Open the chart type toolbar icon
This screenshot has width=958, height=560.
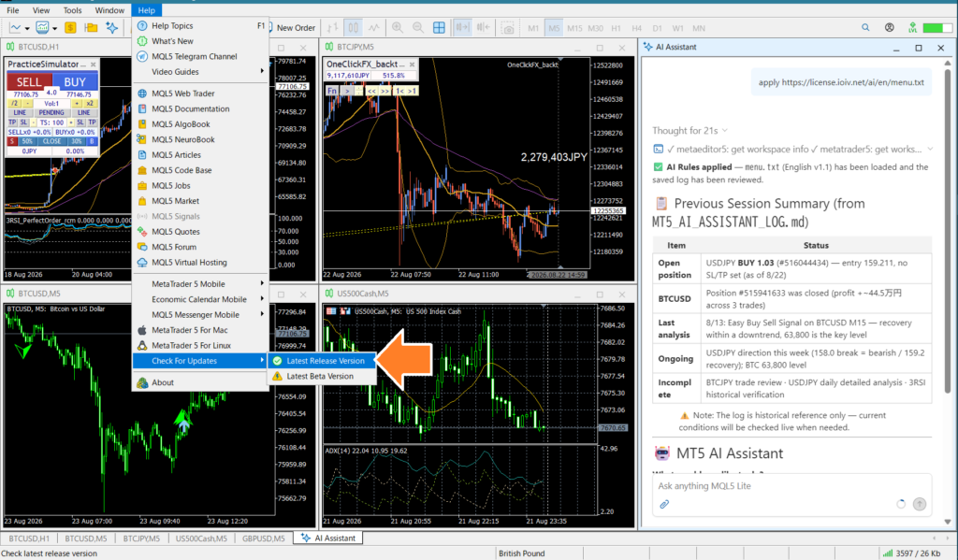click(x=15, y=27)
